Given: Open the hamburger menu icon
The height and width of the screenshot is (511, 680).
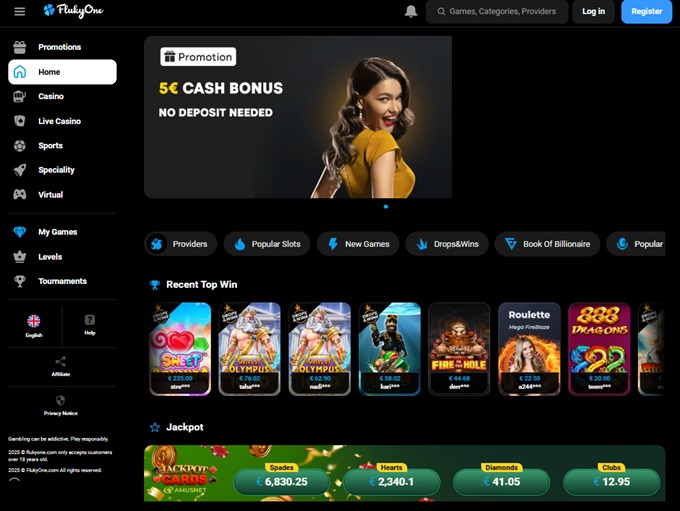Looking at the screenshot, I should pos(20,11).
